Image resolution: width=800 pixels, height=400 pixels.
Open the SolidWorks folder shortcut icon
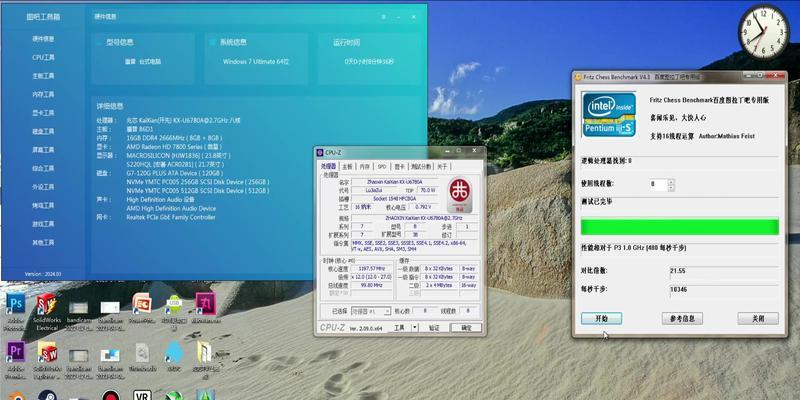47,352
